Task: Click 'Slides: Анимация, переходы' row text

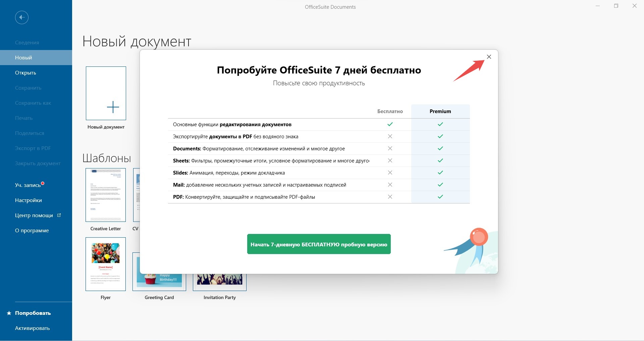Action: [x=229, y=173]
